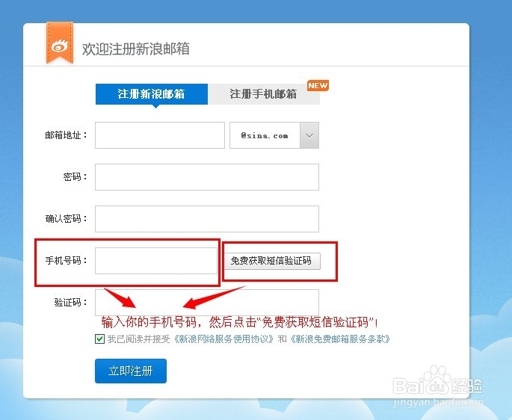Viewport: 512px width, 420px height.
Task: Switch to 注册手机邮箱 tab
Action: click(264, 94)
